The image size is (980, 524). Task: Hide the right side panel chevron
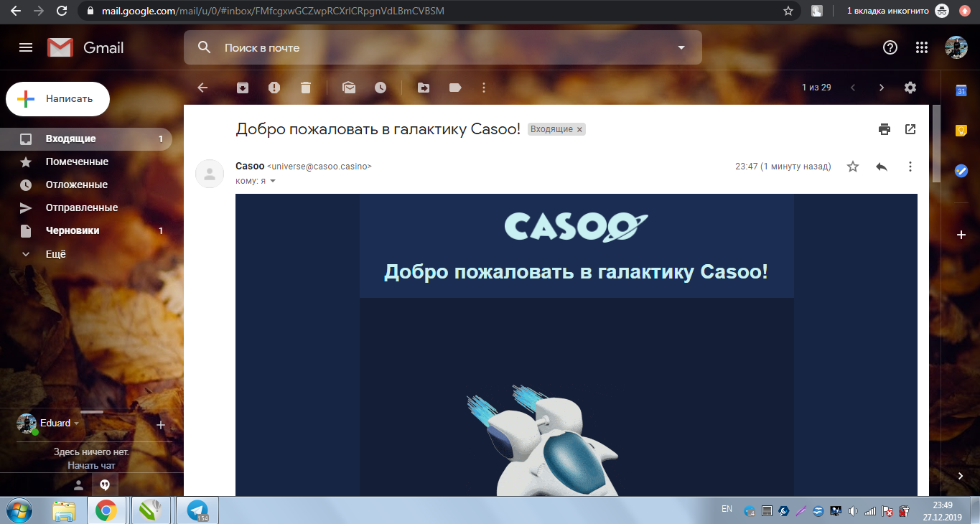pyautogui.click(x=961, y=476)
